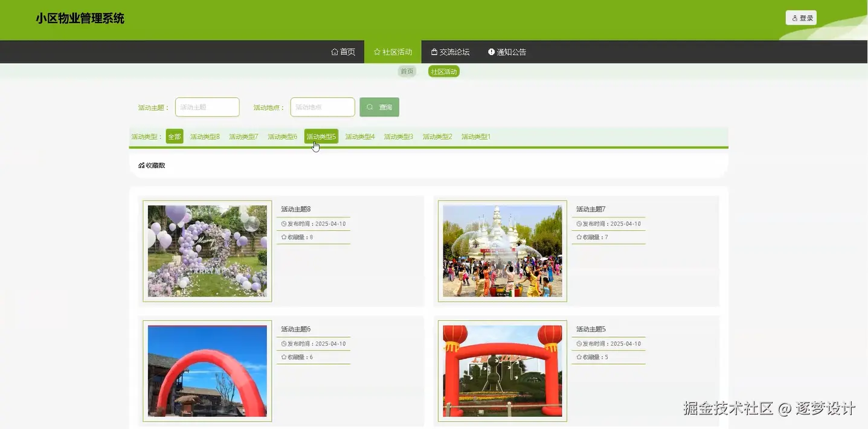868x429 pixels.
Task: Open the 交流论坛 navigation tab
Action: [450, 52]
